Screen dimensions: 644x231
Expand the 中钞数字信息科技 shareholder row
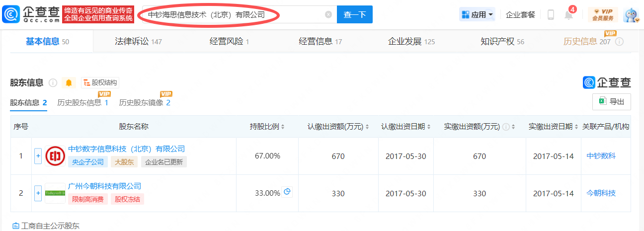pos(38,156)
